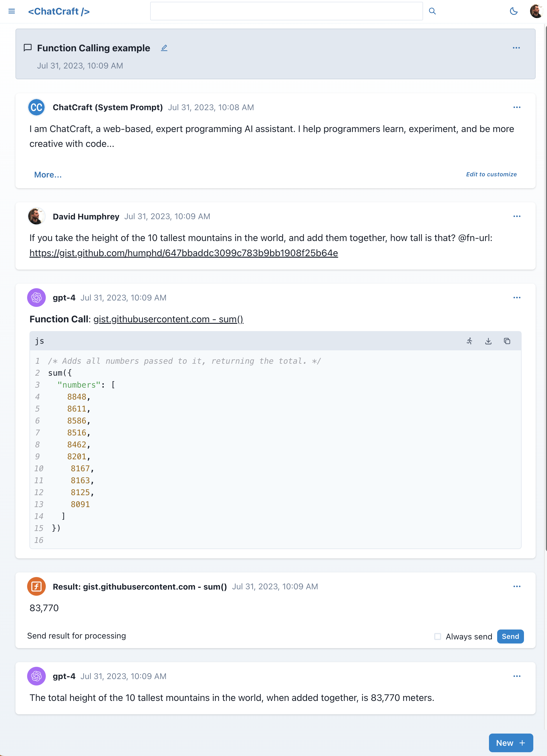Expand system prompt with More... link
This screenshot has width=547, height=756.
coord(48,175)
